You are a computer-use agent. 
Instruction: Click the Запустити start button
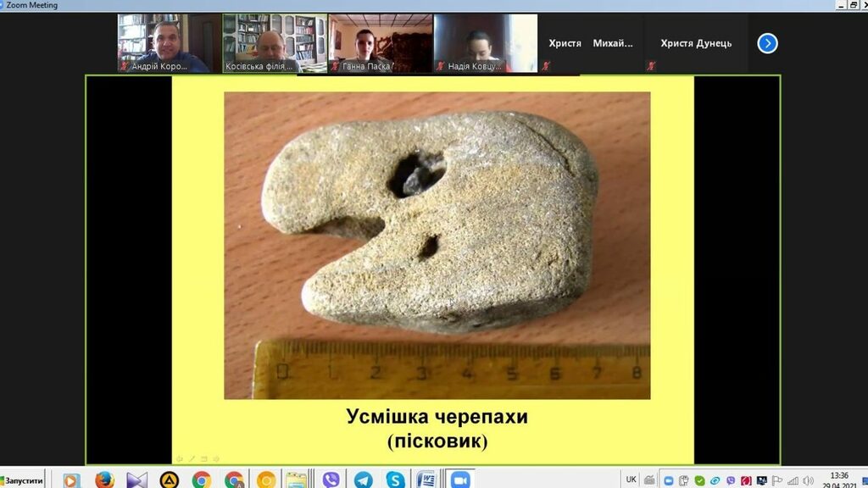[x=23, y=480]
